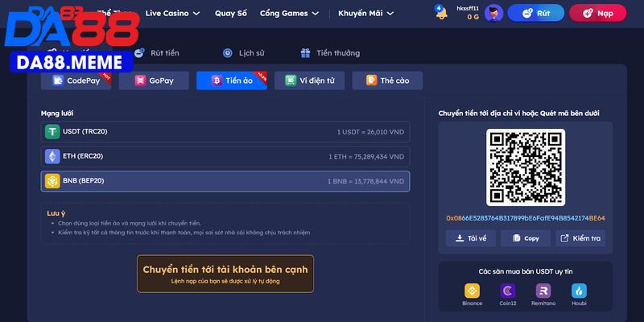Image resolution: width=644 pixels, height=322 pixels.
Task: Expand the Live Casino dropdown
Action: (172, 13)
